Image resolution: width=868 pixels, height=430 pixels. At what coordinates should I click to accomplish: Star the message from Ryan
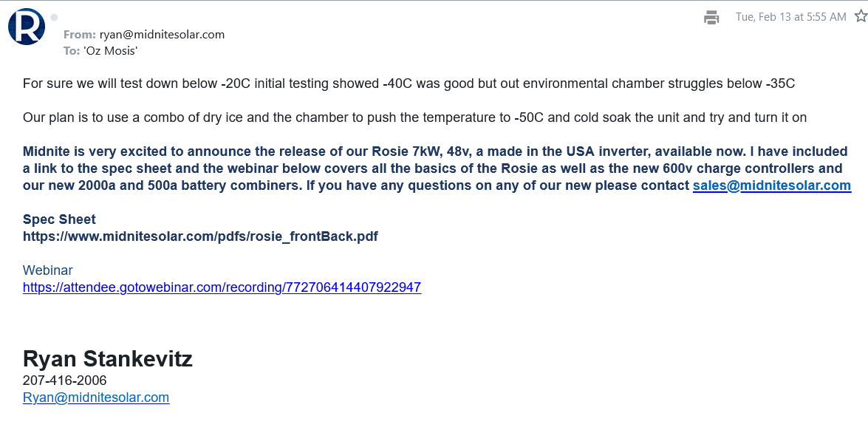860,16
